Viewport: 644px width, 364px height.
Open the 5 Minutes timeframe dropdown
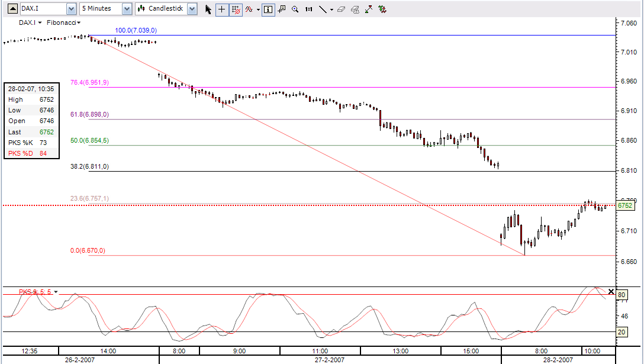pos(127,9)
